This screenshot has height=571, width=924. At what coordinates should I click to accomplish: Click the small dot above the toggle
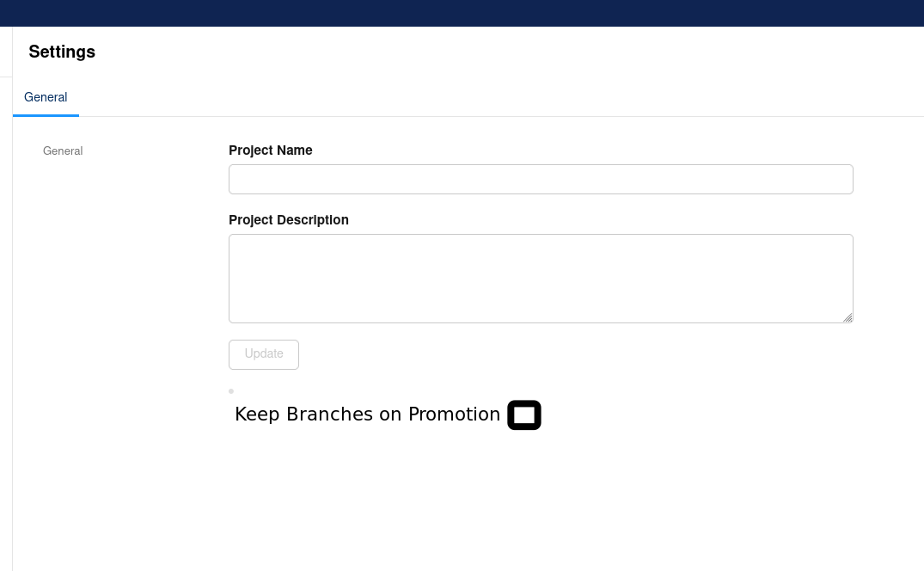coord(231,391)
